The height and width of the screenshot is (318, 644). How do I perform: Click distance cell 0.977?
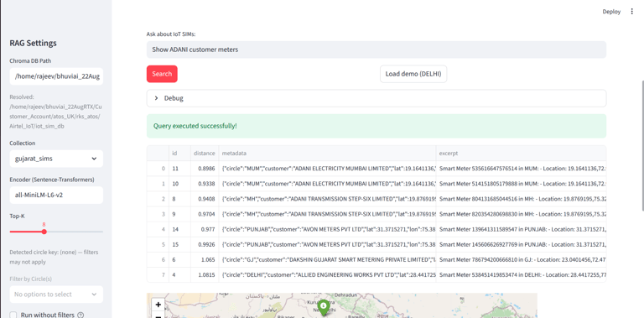[205, 229]
